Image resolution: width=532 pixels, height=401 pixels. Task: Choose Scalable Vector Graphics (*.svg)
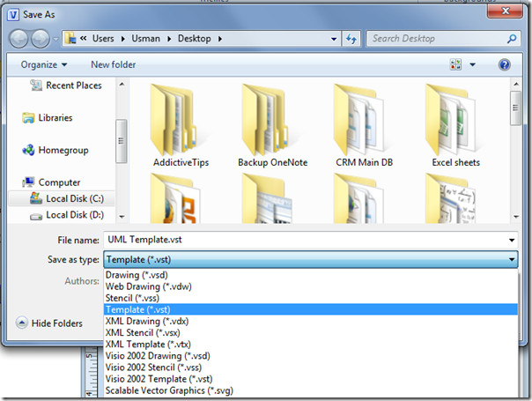coord(310,390)
